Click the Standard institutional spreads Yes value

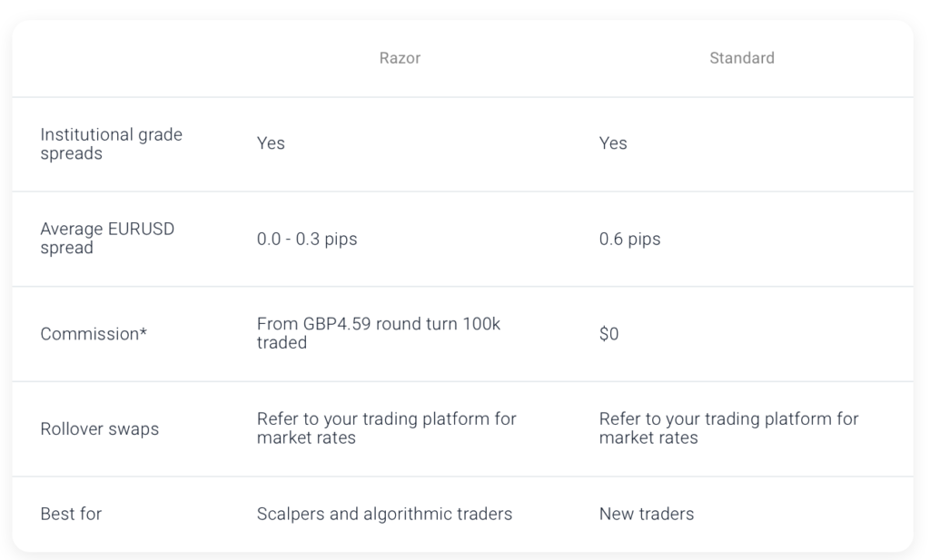click(x=613, y=143)
